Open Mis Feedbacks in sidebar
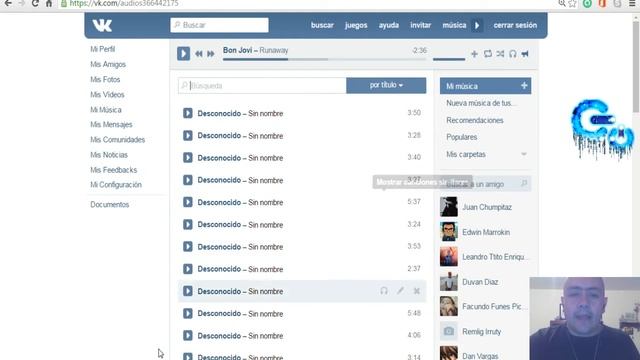Image resolution: width=640 pixels, height=360 pixels. 113,170
